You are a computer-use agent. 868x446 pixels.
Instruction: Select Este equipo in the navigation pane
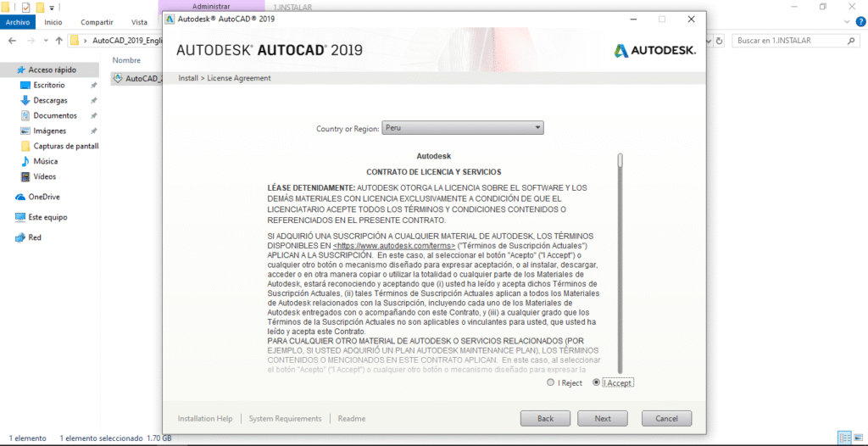point(47,217)
